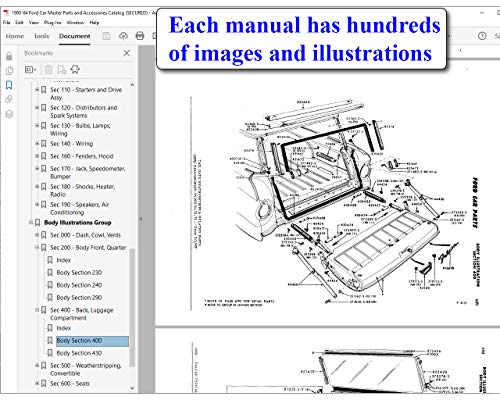This screenshot has height=400, width=500.
Task: Expand Sec 110 - Starters and Drive bookmark
Action: (x=37, y=90)
